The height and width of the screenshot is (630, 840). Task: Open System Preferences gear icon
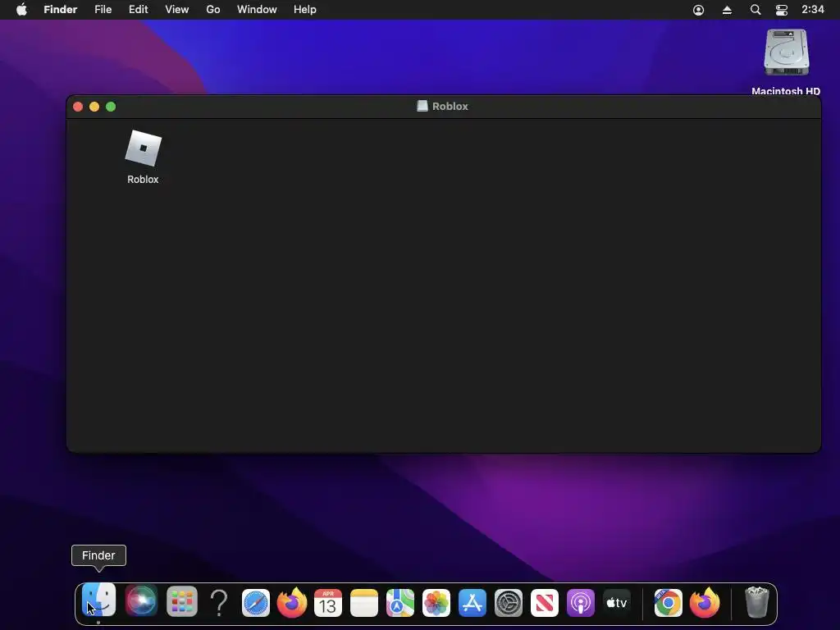click(509, 603)
